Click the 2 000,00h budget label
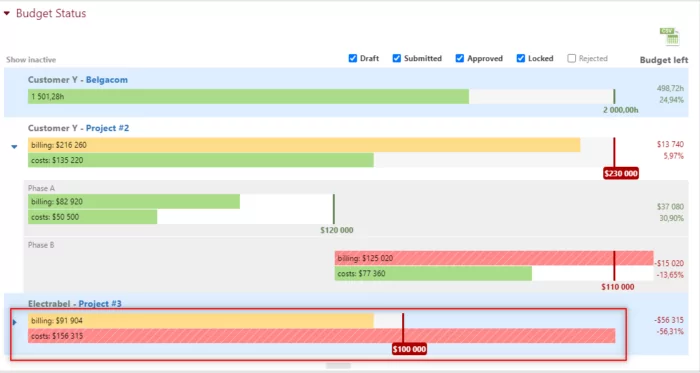The image size is (700, 373). [x=621, y=110]
